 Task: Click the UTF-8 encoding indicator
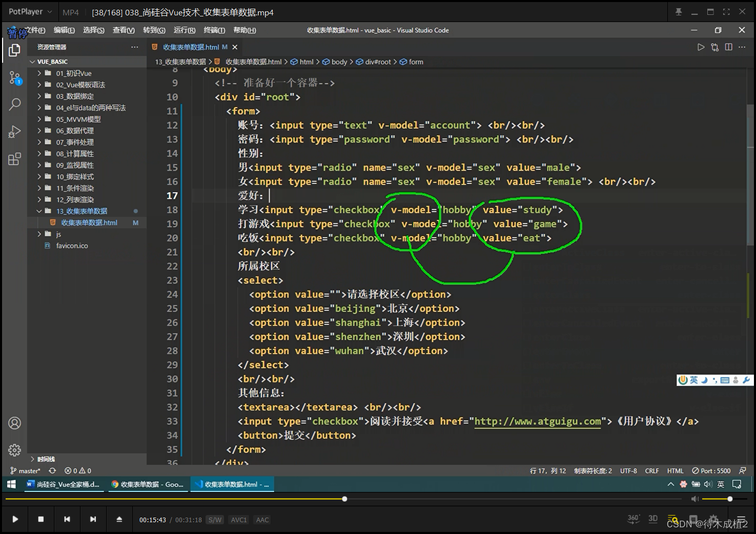click(x=628, y=470)
